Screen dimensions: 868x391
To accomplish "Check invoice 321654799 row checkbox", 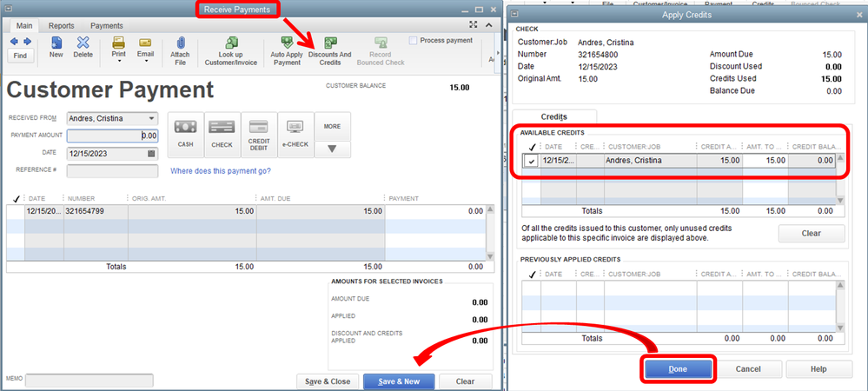I will click(16, 211).
